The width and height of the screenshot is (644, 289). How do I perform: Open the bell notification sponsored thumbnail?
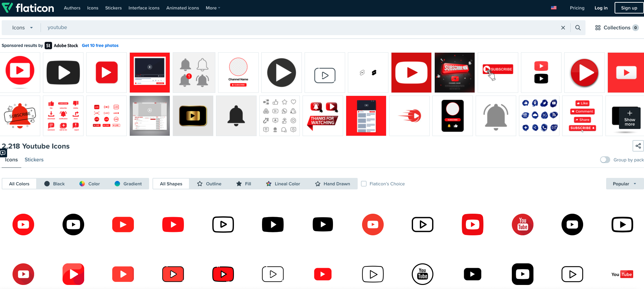[x=194, y=73]
